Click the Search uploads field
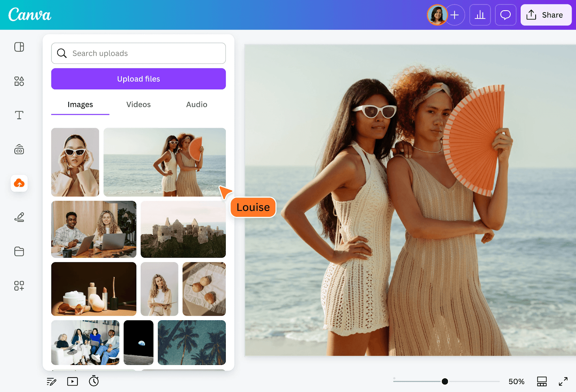 click(138, 53)
